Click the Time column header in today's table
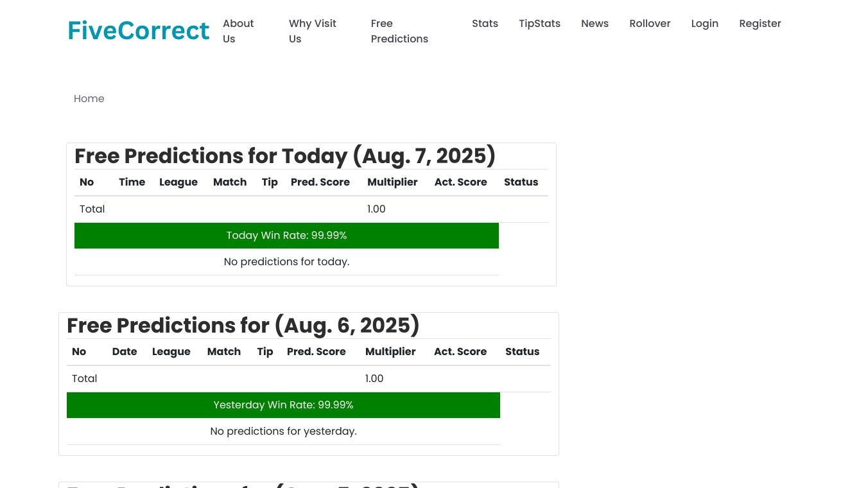The width and height of the screenshot is (868, 488). [x=132, y=182]
